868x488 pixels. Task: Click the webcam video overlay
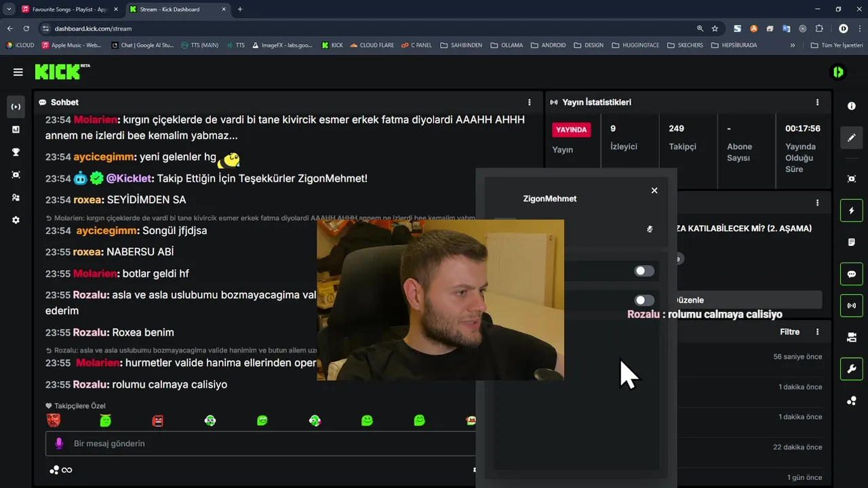[x=440, y=299]
